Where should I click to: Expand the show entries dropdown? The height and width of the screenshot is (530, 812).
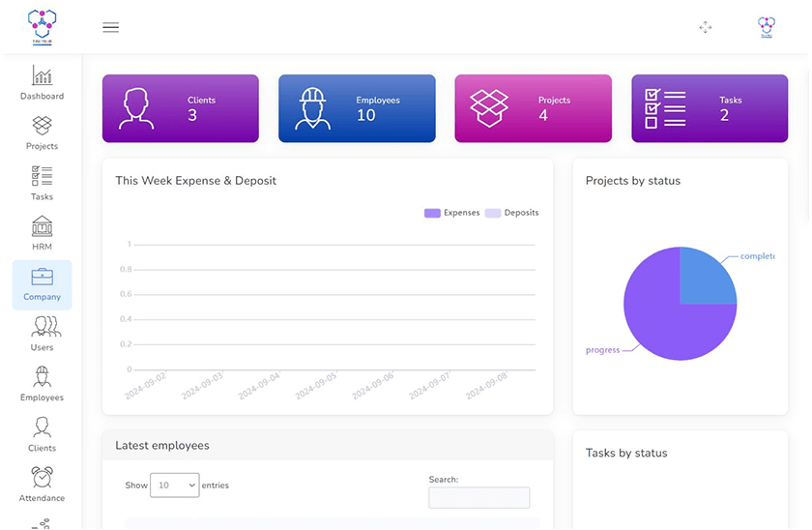[x=174, y=486]
